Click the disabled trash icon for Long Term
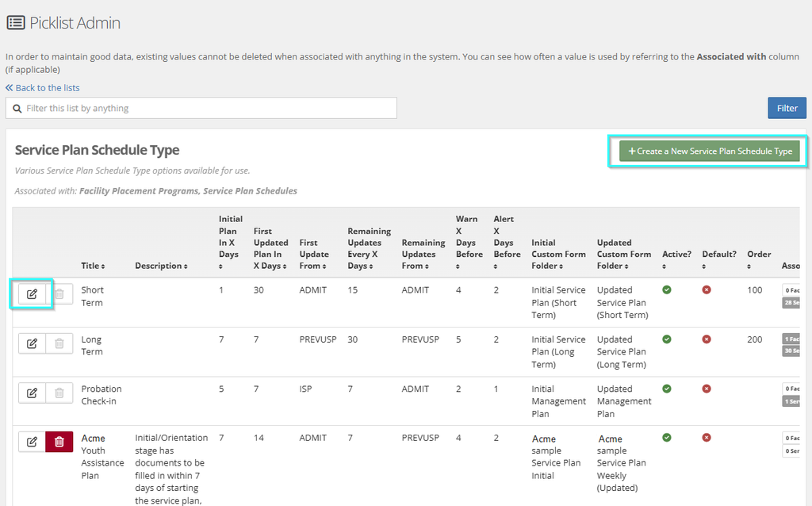 click(59, 343)
